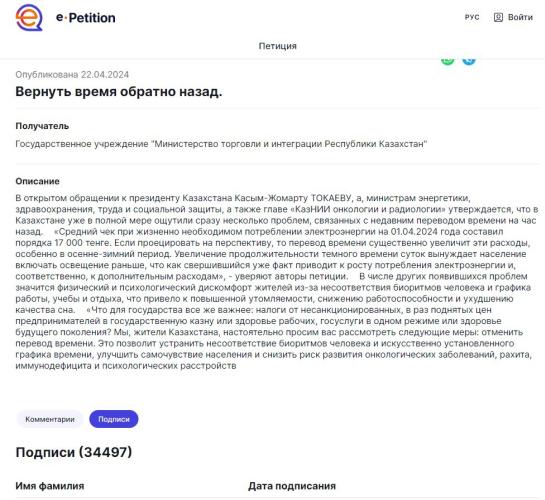Viewport: 545px width, 500px height.
Task: Click the Имя фамилия column header
Action: (x=50, y=486)
